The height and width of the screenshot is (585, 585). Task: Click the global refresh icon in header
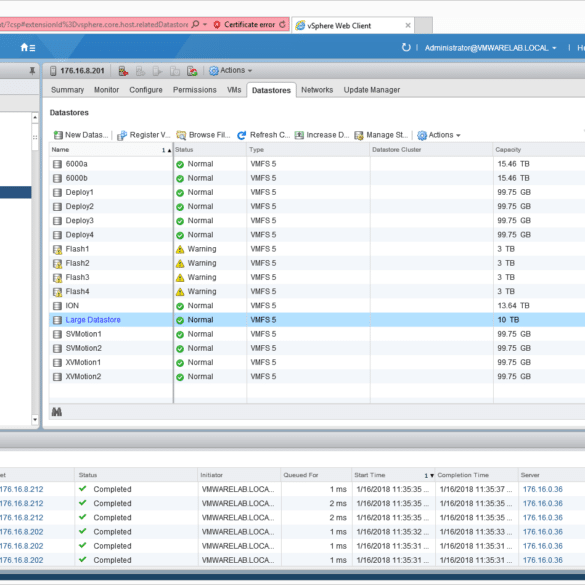pyautogui.click(x=406, y=47)
